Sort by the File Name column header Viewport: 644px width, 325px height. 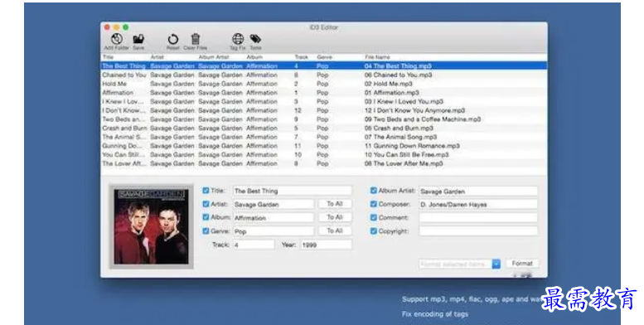(x=377, y=57)
